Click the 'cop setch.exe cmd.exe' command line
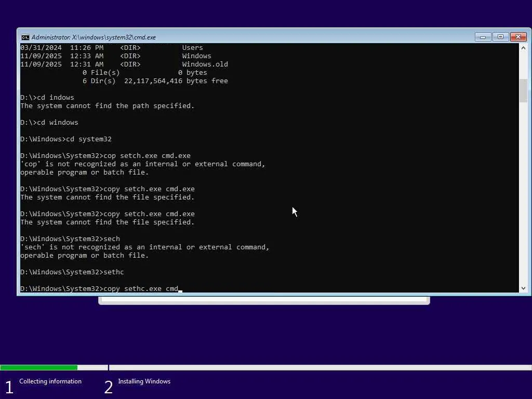 coord(105,156)
